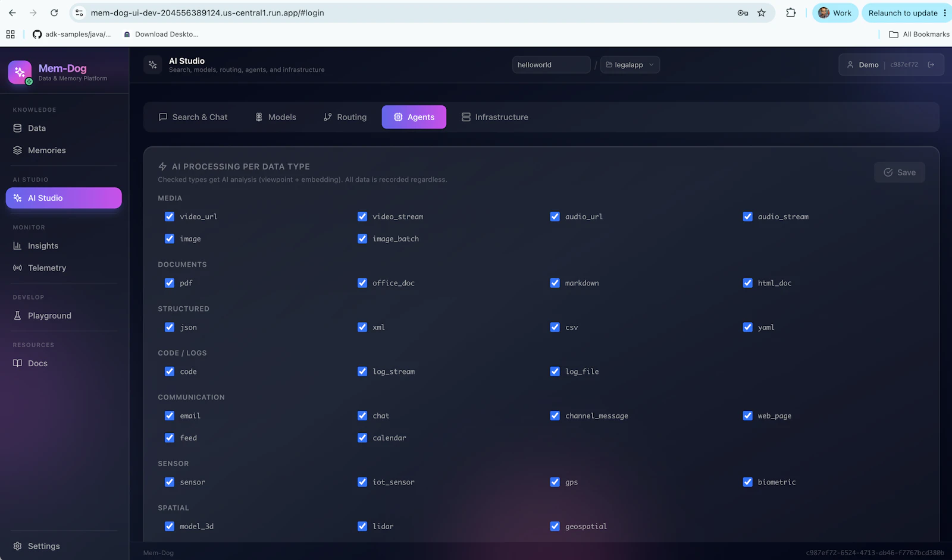Click the browser forward arrow
The image size is (952, 560).
[33, 12]
